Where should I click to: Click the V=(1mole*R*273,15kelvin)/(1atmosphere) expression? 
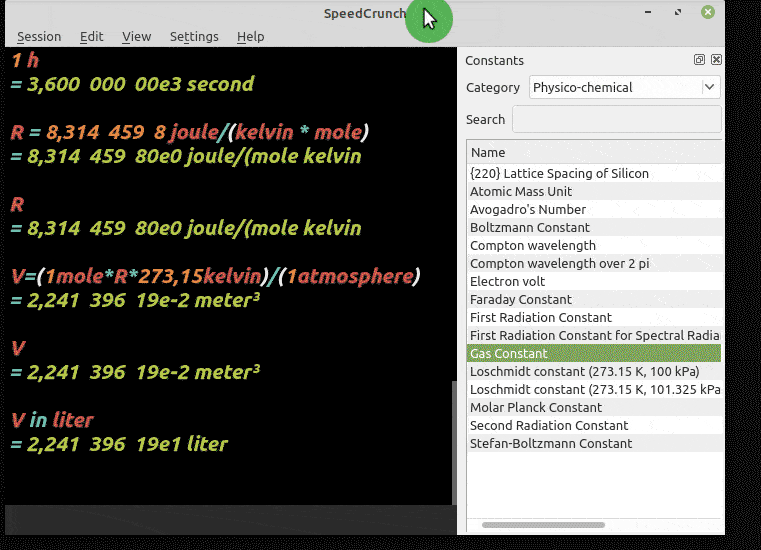point(215,277)
